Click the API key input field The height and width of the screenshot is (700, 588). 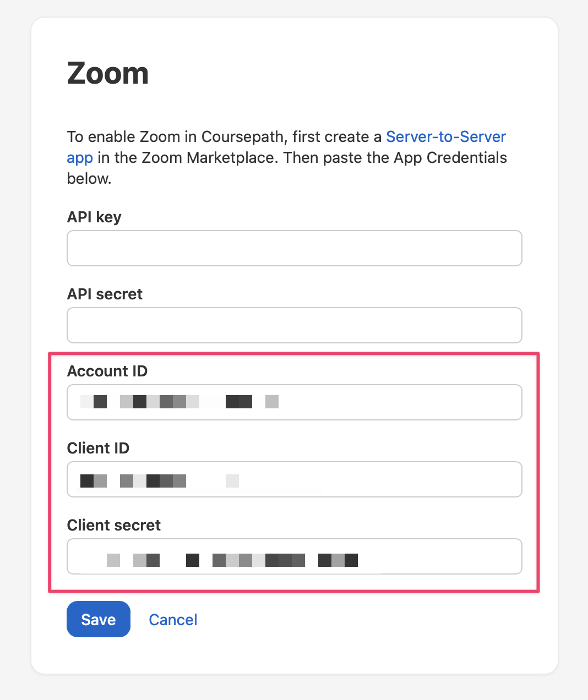tap(294, 248)
